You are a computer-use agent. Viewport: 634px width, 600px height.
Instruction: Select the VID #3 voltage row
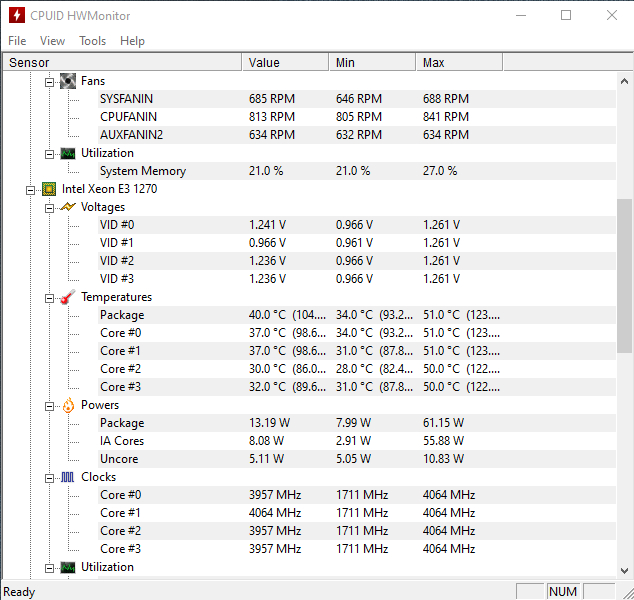[x=357, y=279]
